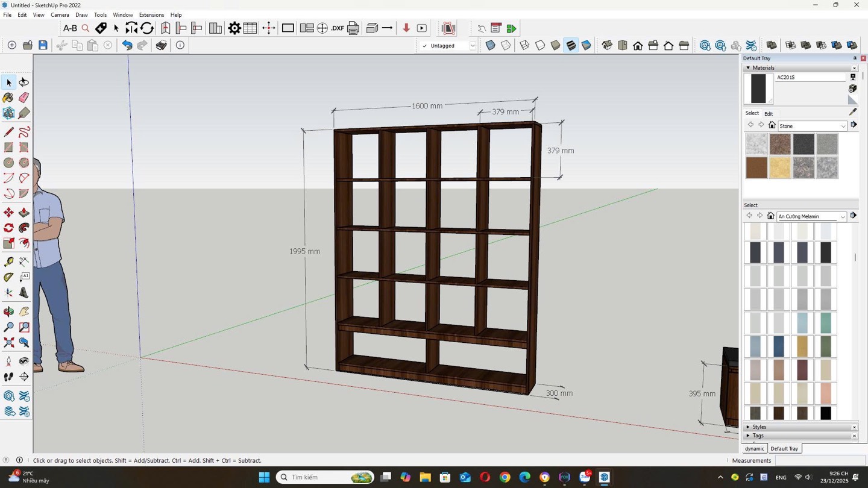Open the Untagged tag dropdown
The width and height of the screenshot is (868, 488).
pyautogui.click(x=473, y=46)
